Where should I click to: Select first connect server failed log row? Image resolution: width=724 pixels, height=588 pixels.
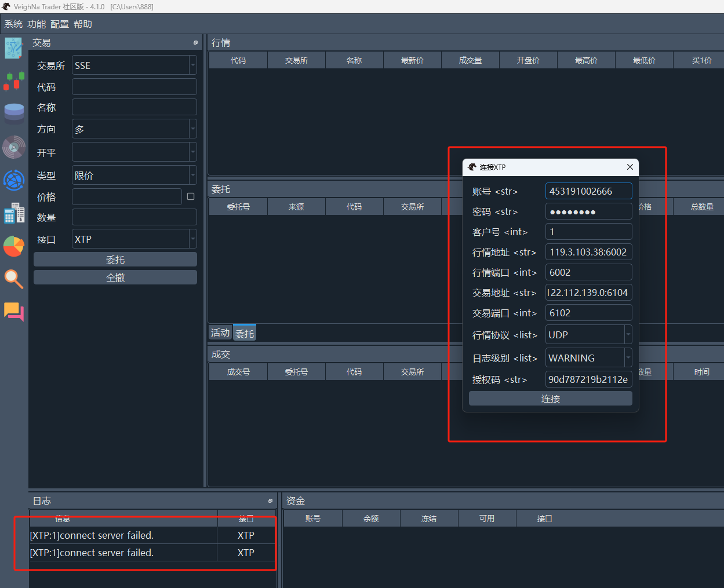pos(152,535)
